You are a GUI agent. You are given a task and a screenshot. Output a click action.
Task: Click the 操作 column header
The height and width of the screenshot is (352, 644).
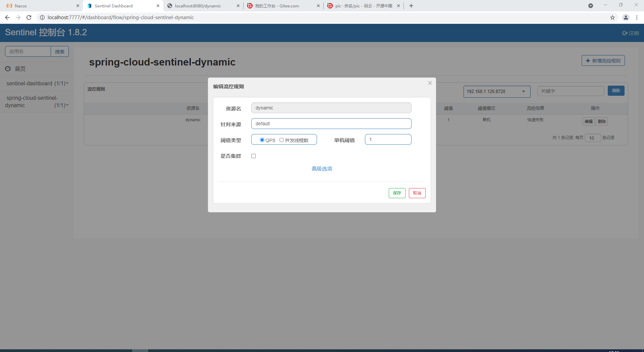pyautogui.click(x=595, y=108)
